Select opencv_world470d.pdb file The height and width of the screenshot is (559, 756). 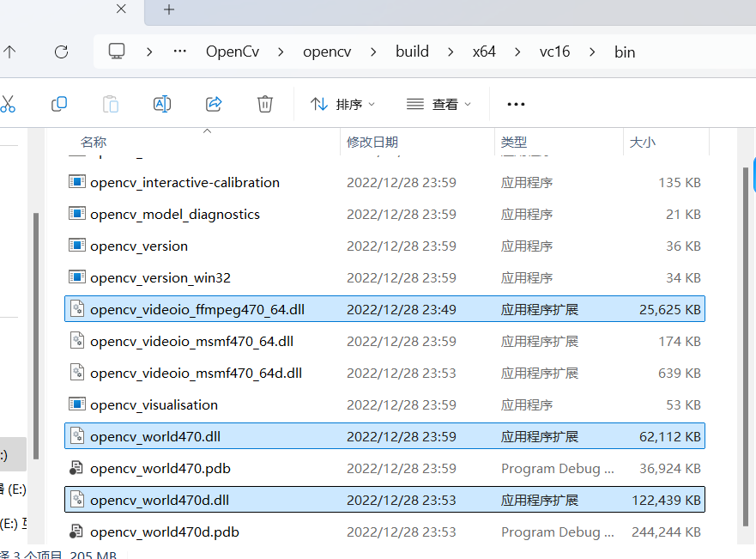click(x=384, y=532)
